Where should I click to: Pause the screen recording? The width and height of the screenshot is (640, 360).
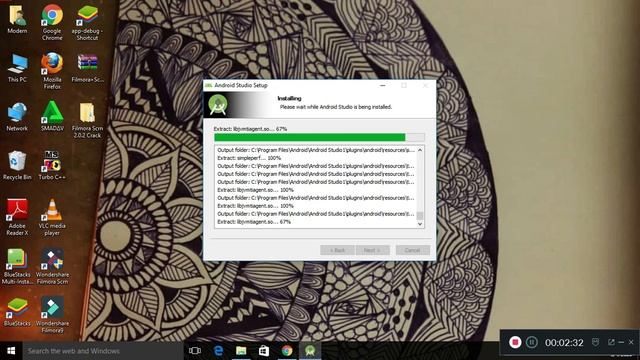531,342
